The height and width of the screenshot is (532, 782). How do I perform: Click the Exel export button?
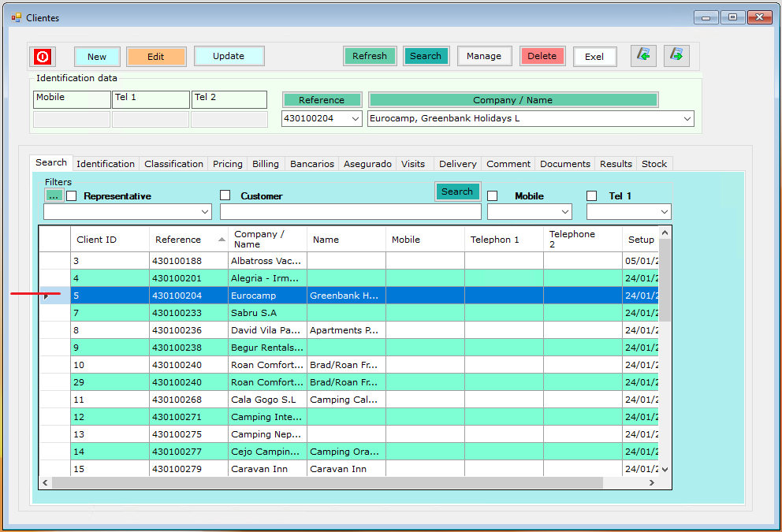[594, 56]
